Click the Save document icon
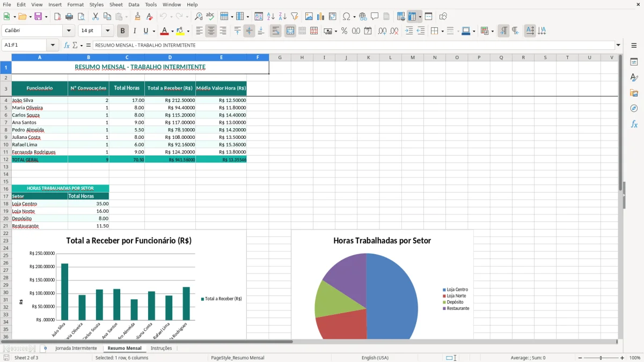This screenshot has height=362, width=644. pyautogui.click(x=38, y=17)
